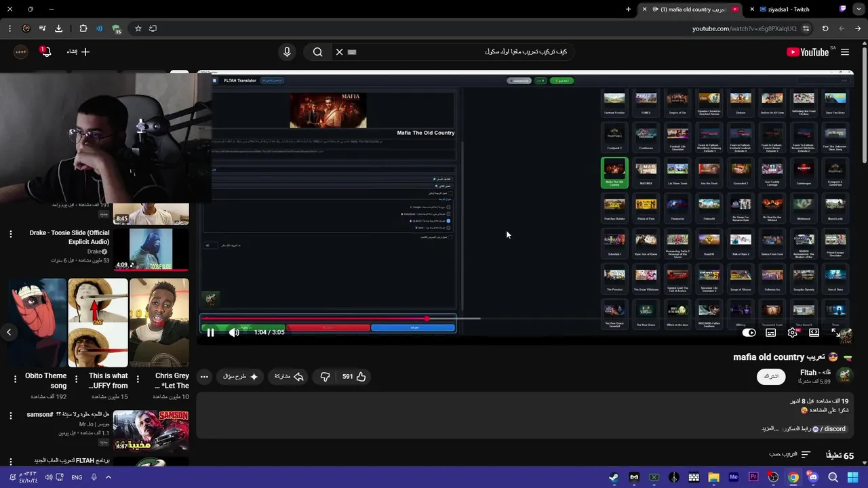
Task: Toggle the autoplay switch in player
Action: point(749,333)
